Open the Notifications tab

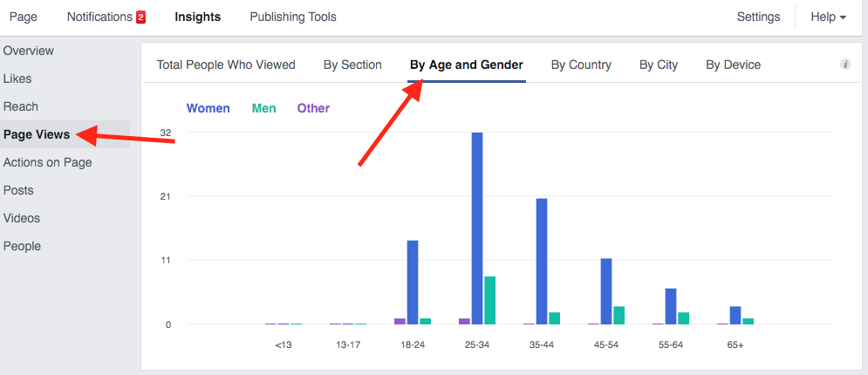tap(99, 17)
